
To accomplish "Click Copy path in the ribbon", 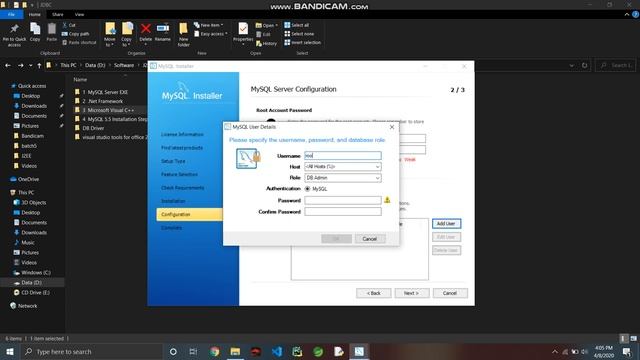I will pyautogui.click(x=76, y=34).
